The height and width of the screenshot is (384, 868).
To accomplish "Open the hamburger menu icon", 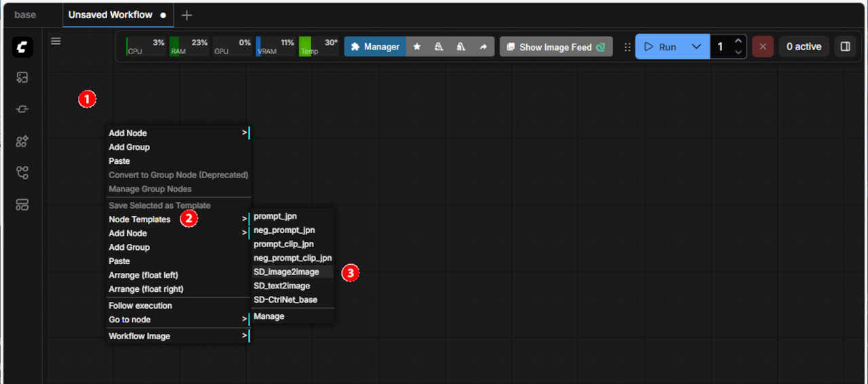I will (x=56, y=41).
